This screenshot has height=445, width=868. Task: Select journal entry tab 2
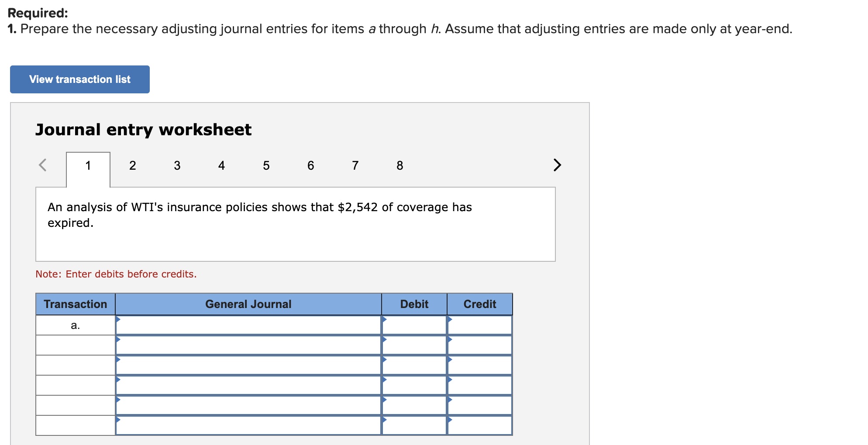(132, 165)
